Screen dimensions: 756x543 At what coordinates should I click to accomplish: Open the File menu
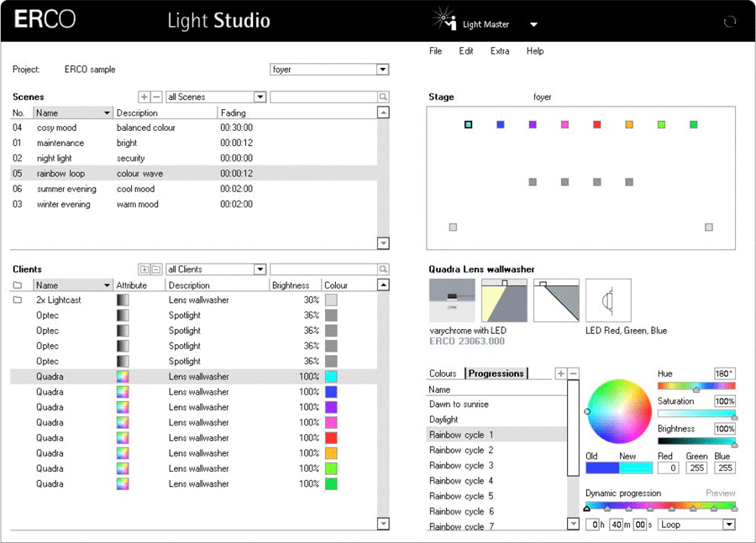point(435,51)
